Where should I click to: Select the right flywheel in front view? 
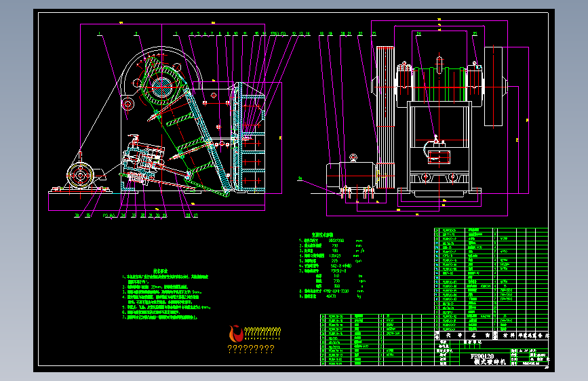(x=494, y=86)
